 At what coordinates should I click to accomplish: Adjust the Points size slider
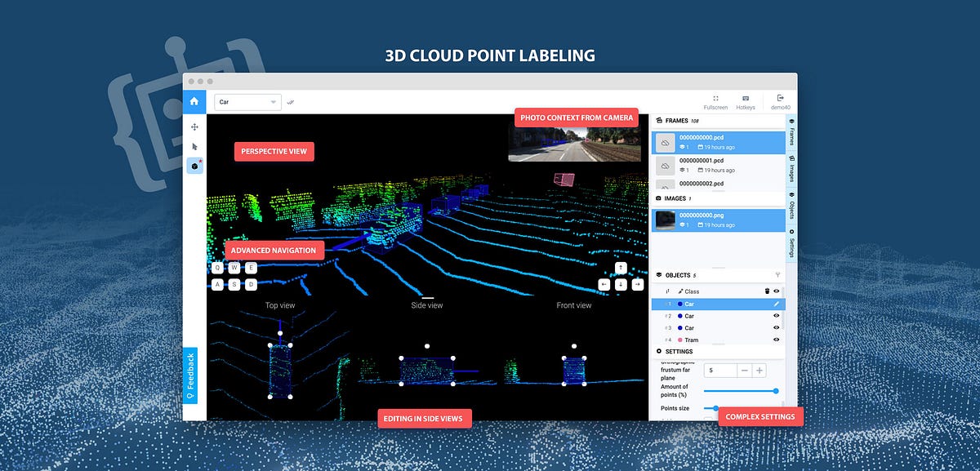click(716, 408)
